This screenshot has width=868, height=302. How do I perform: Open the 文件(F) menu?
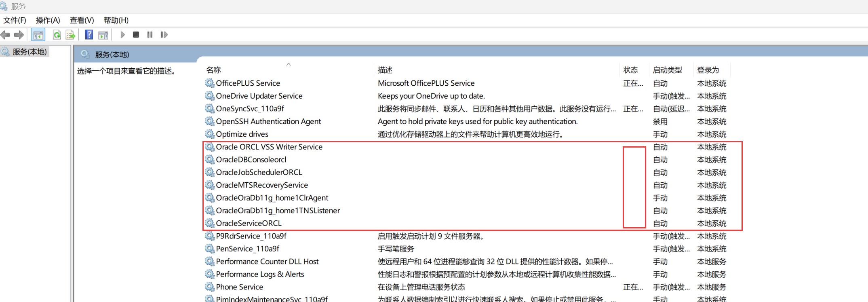click(15, 20)
